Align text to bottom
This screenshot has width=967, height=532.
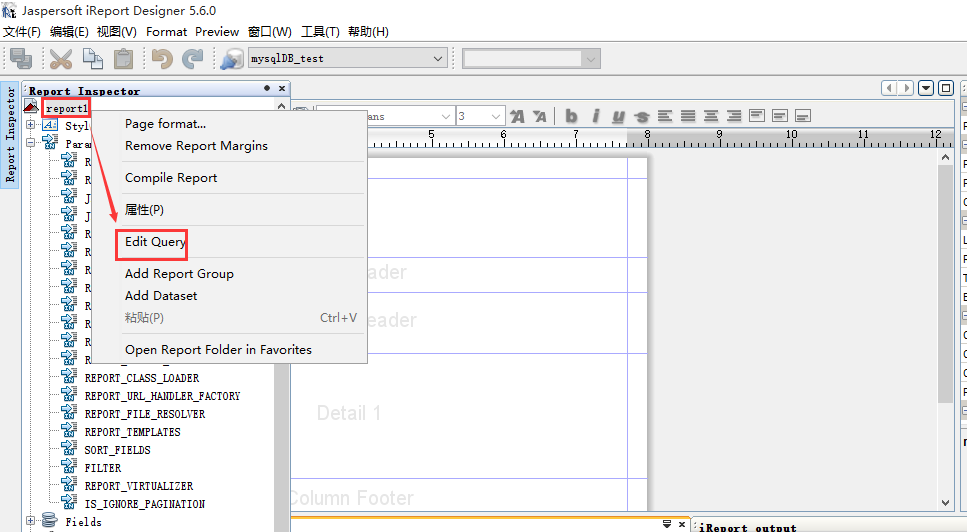pos(802,115)
